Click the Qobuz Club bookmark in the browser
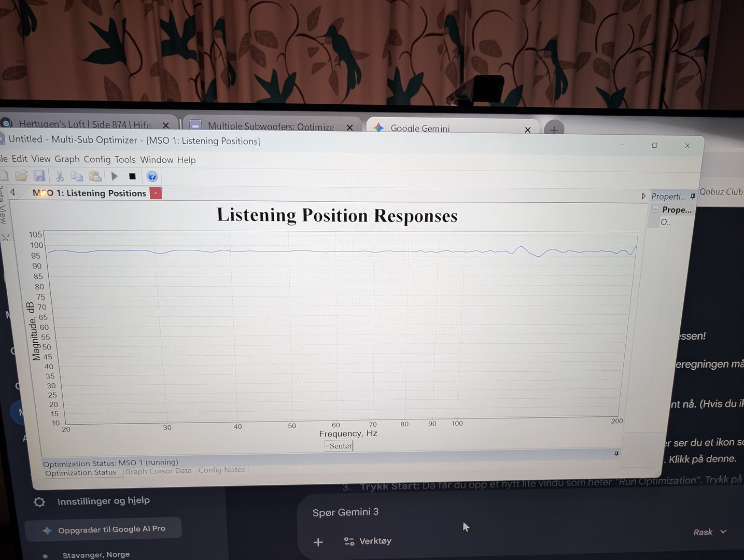The image size is (744, 560). click(x=721, y=192)
